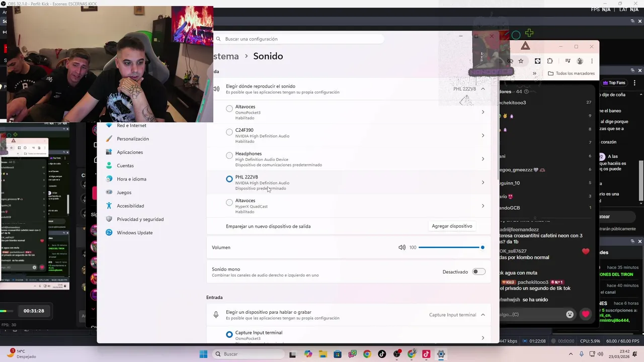Toggle the Sonido mono switch
Screen dimensions: 644x362
(x=478, y=272)
